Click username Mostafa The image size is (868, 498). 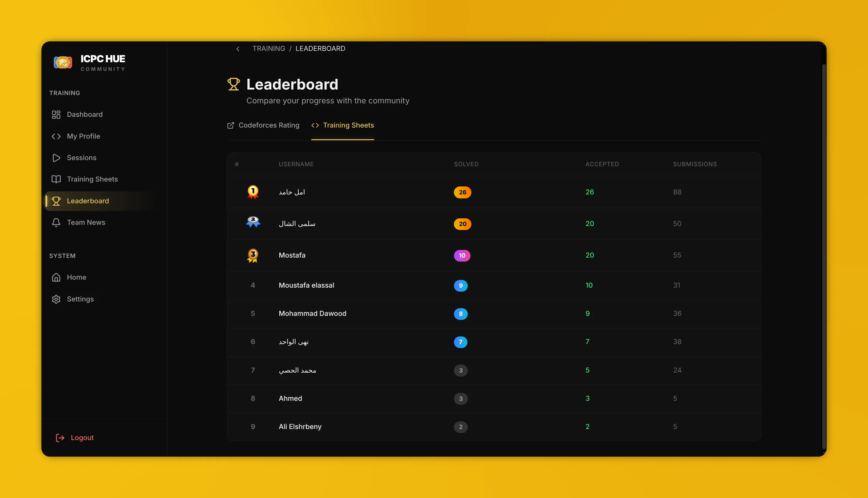pos(292,255)
